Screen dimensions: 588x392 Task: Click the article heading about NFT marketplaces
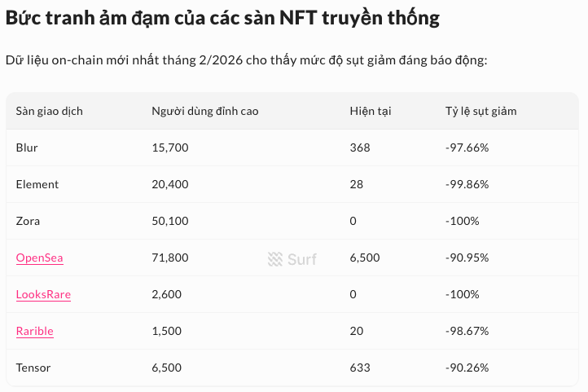(x=222, y=20)
